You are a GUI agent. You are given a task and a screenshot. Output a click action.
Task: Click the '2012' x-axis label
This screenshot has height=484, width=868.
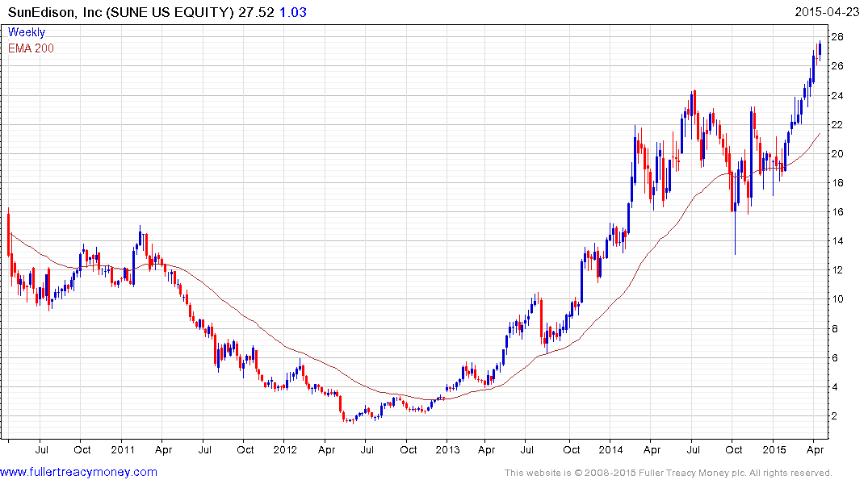coord(285,449)
